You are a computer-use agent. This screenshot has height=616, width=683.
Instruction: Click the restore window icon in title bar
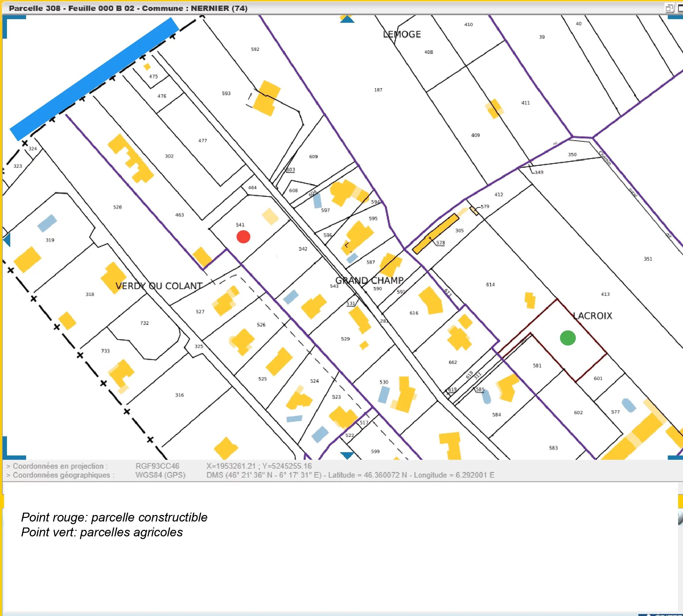coord(669,8)
